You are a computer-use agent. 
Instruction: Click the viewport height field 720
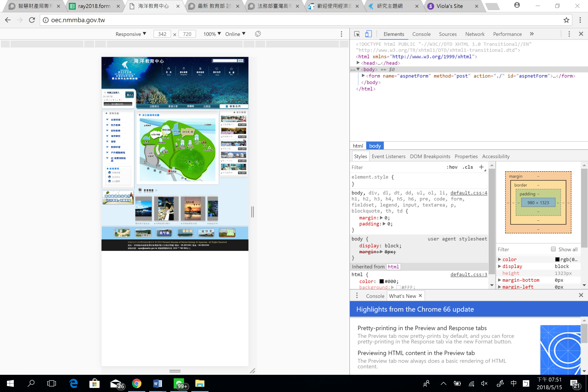click(187, 34)
